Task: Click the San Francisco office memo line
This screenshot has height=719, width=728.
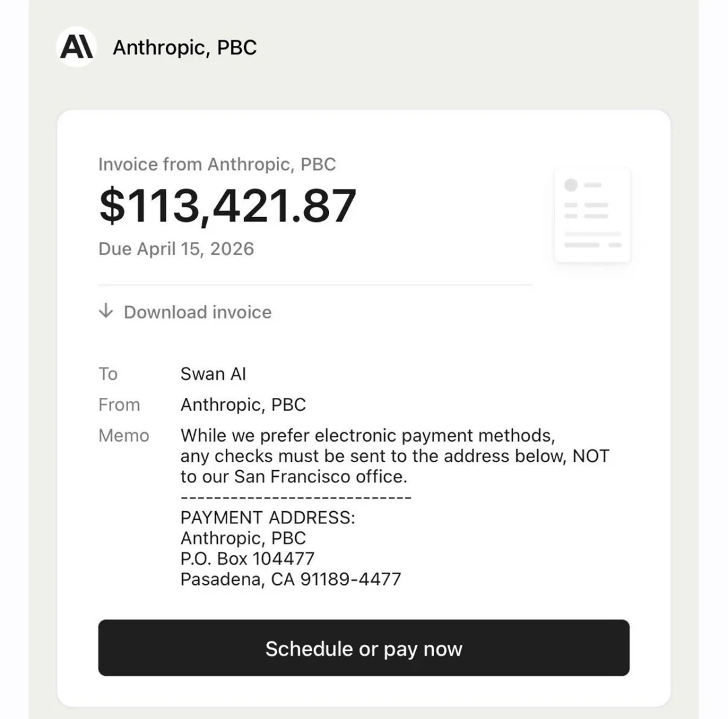Action: coord(294,477)
